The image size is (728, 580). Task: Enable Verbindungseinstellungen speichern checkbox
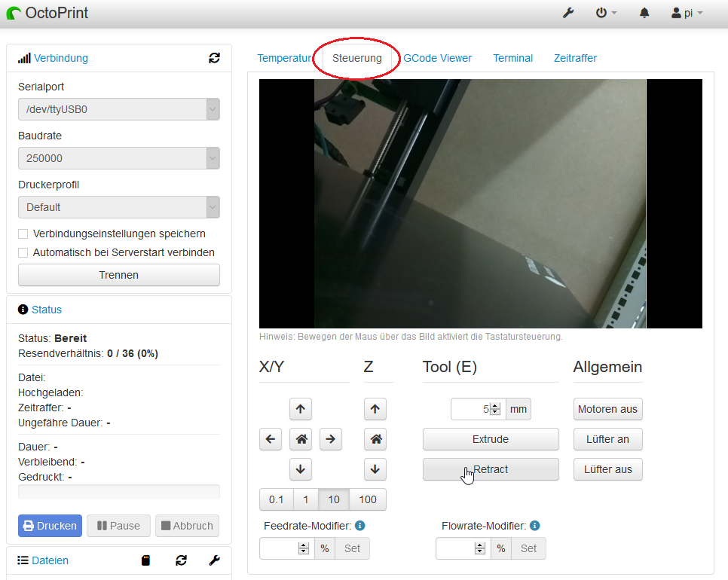[23, 234]
